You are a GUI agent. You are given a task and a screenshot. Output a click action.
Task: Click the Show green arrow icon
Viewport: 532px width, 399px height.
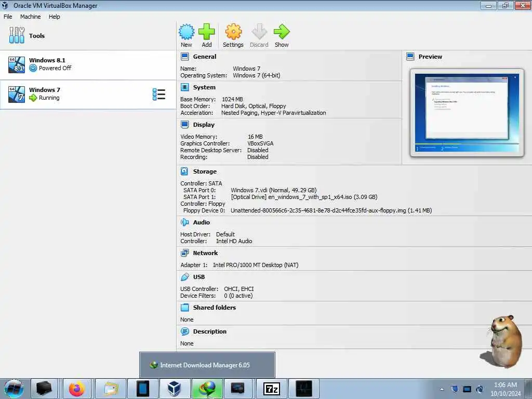[282, 32]
